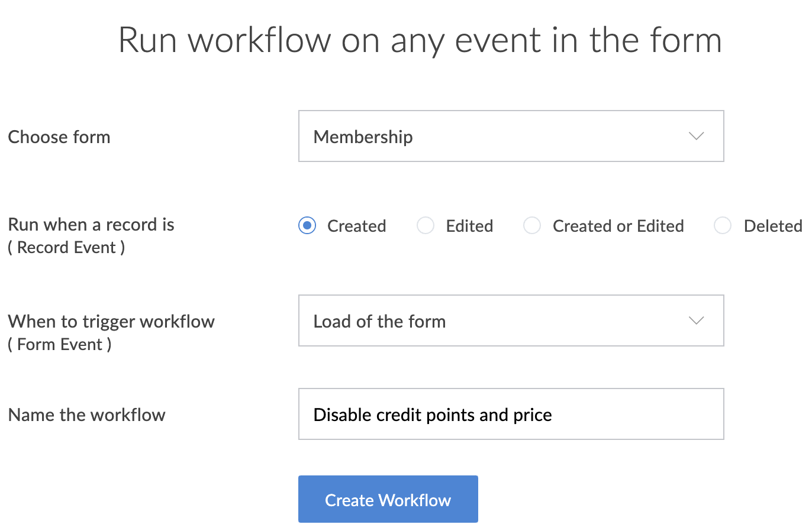Click the Create Workflow button

pos(388,500)
